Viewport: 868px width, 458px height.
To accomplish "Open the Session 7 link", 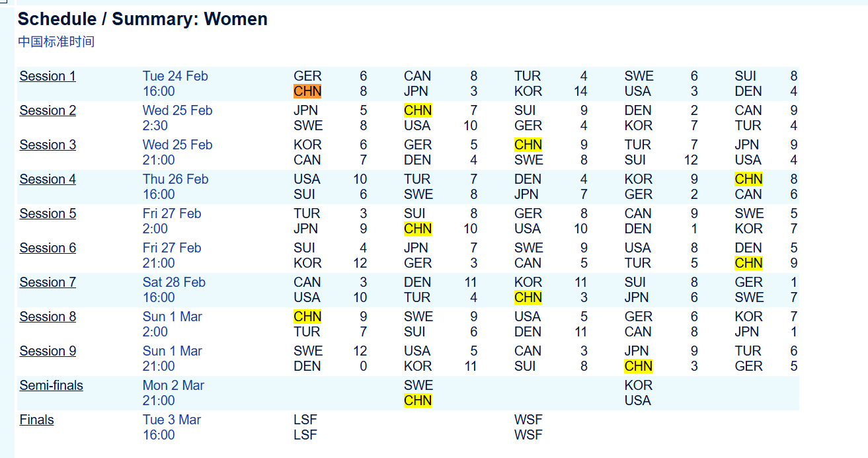I will (x=48, y=282).
